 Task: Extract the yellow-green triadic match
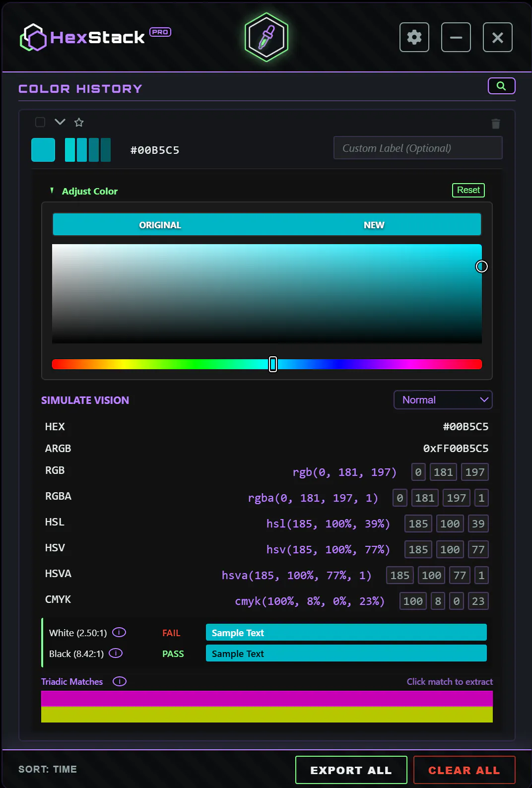(x=267, y=715)
